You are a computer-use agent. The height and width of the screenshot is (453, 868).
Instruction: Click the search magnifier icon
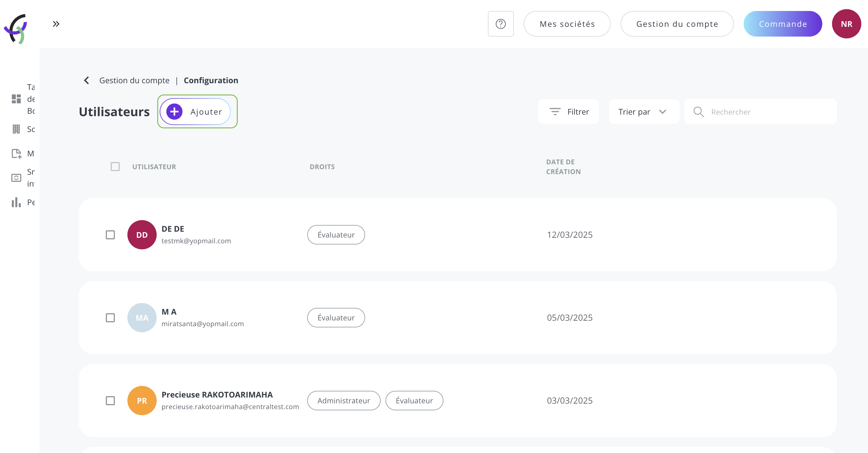pos(699,112)
